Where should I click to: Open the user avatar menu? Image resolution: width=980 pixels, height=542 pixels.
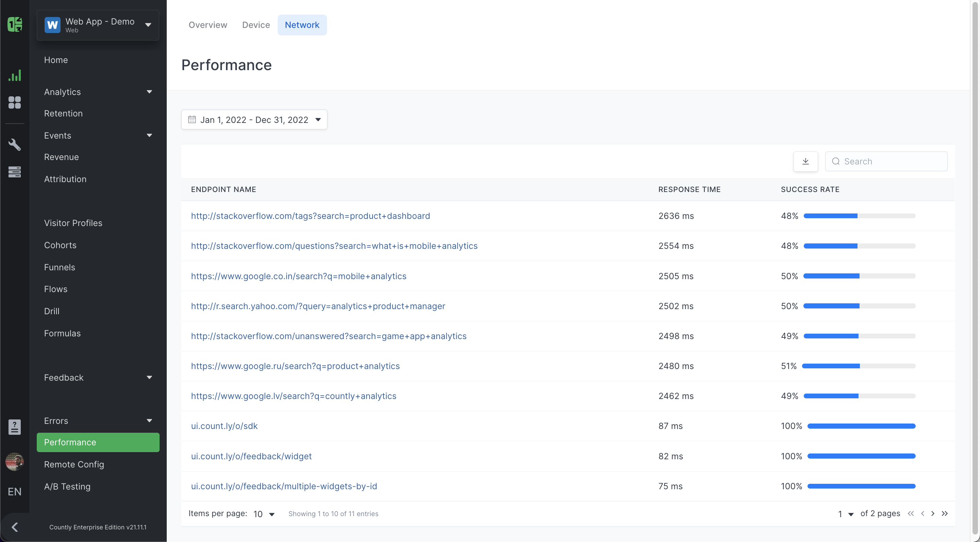coord(14,462)
